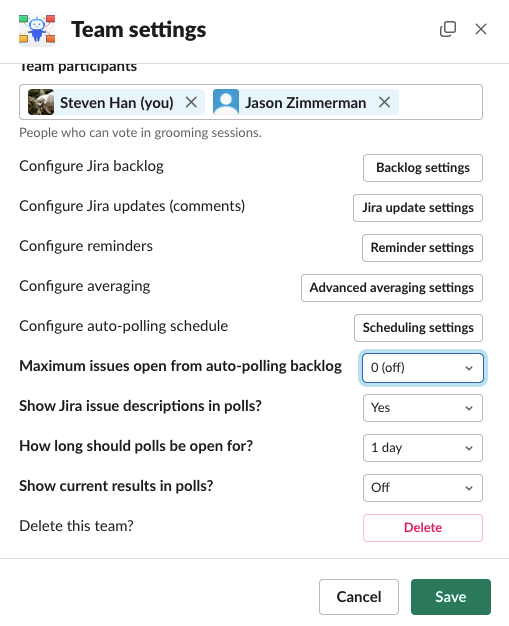The height and width of the screenshot is (626, 509).
Task: Open Scheduling settings
Action: (418, 328)
